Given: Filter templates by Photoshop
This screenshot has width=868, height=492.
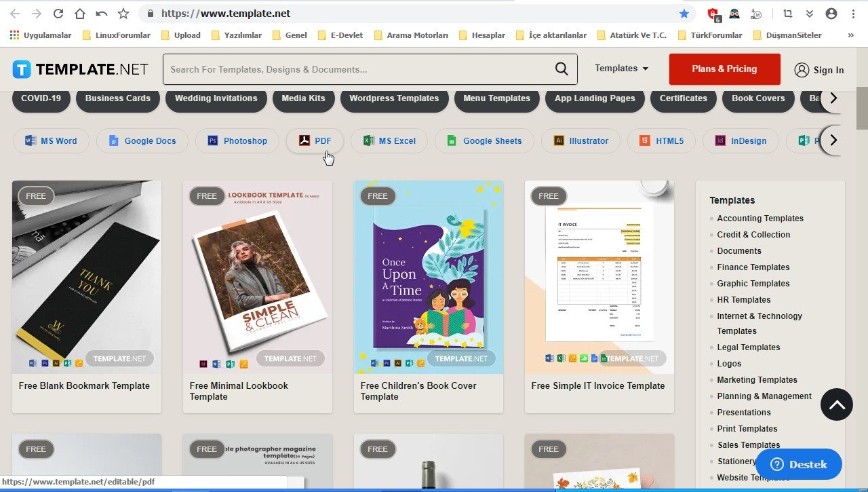Looking at the screenshot, I should click(237, 141).
